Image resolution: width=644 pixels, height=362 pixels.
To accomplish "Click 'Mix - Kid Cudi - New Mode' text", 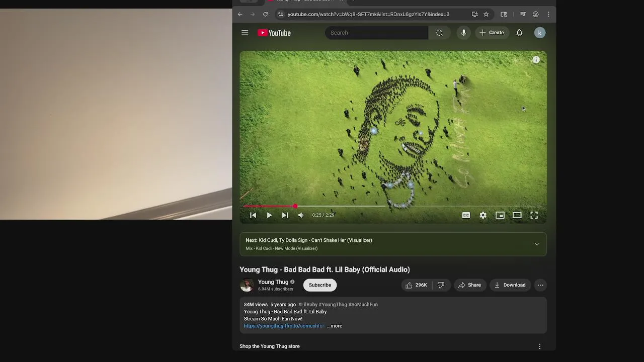I will pos(282,248).
